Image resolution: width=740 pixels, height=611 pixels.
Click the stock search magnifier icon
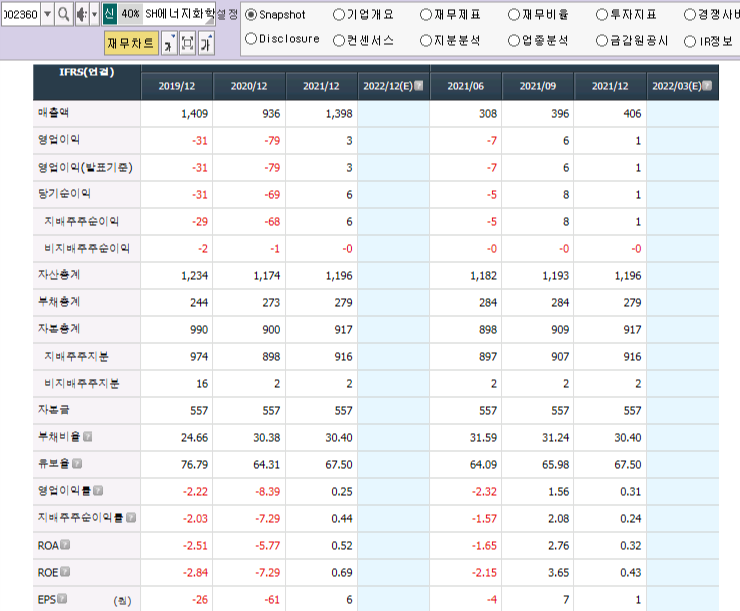click(63, 15)
